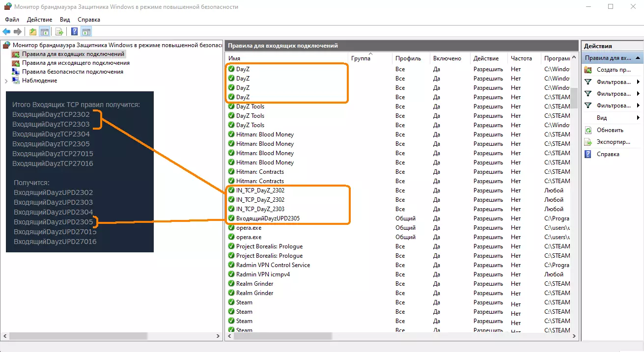Click the icon beside Правила безопасности подключения

pos(16,72)
